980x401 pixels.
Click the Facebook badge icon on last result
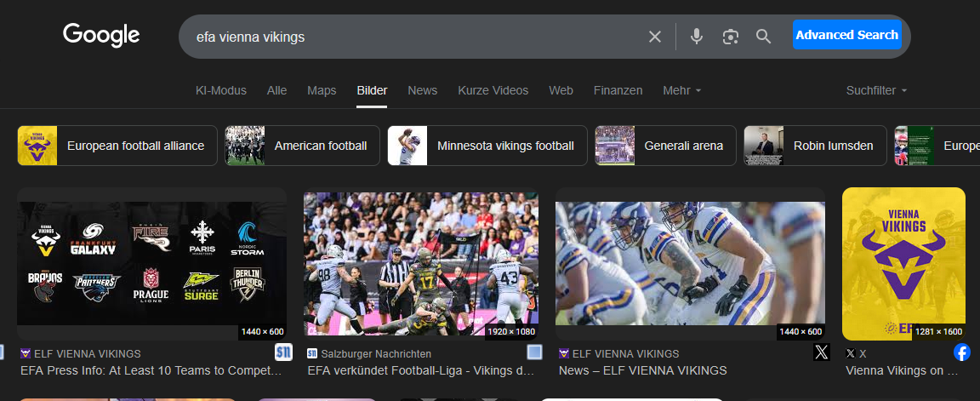coord(962,352)
